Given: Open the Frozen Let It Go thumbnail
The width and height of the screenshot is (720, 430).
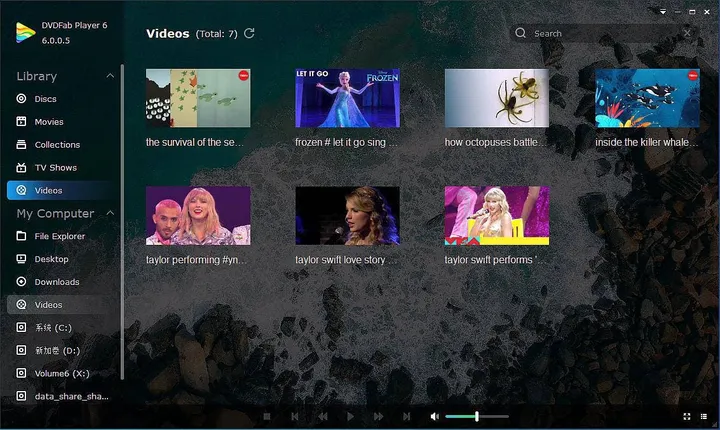Looking at the screenshot, I should tap(347, 98).
